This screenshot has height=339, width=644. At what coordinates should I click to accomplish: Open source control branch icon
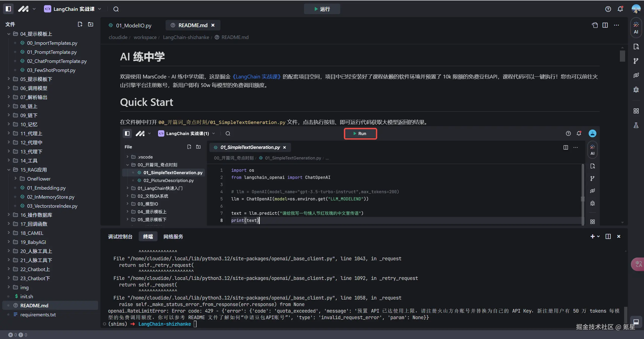tap(636, 61)
